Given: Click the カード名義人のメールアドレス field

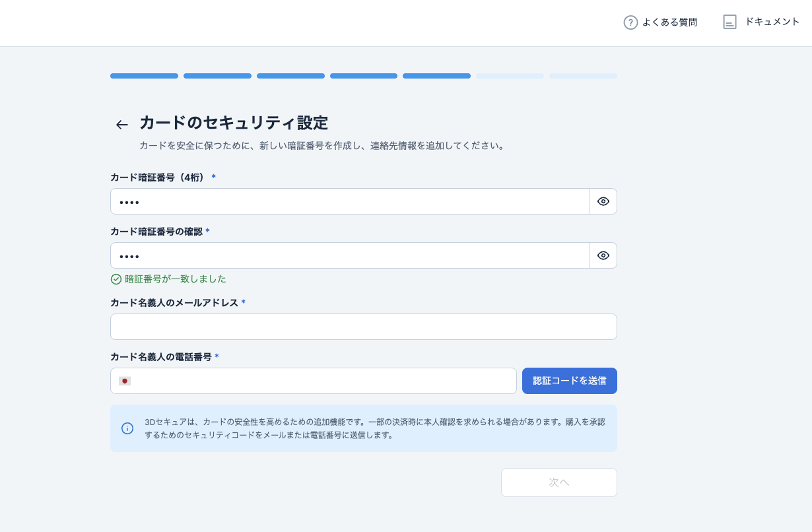Looking at the screenshot, I should point(364,327).
